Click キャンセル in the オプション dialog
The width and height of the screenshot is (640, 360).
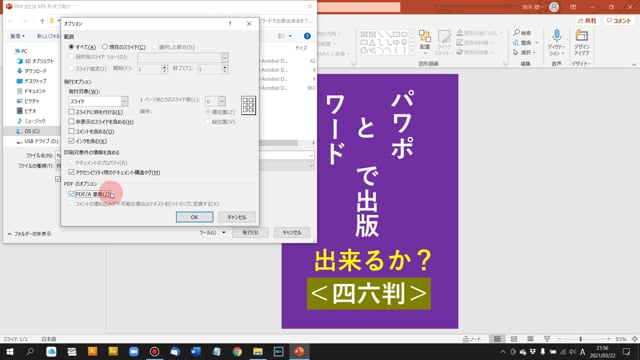(237, 217)
